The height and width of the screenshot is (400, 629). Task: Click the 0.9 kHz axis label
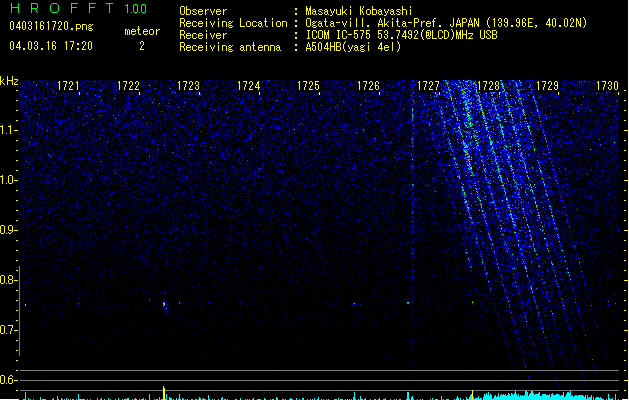pos(8,230)
